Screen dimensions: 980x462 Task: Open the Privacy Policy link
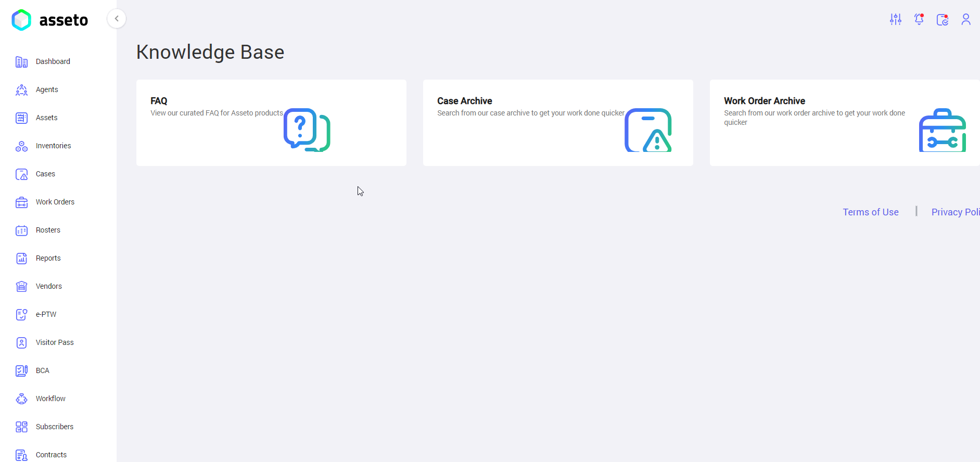956,212
